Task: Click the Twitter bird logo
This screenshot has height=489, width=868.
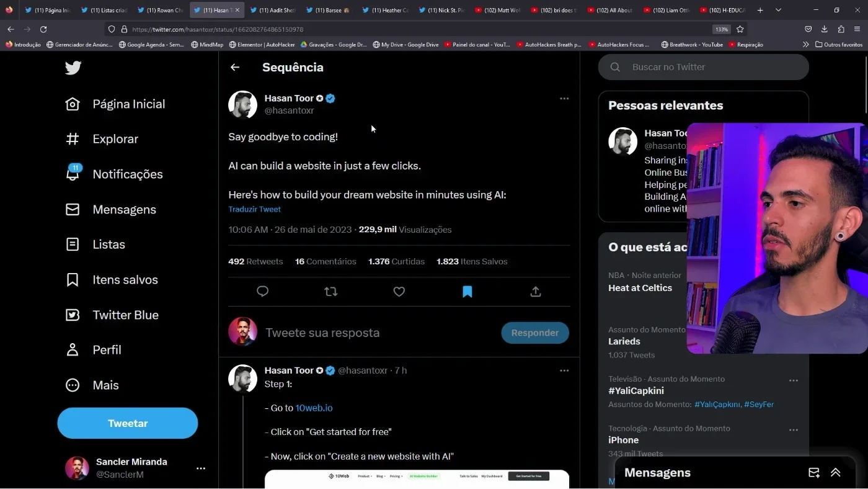Action: coord(73,68)
